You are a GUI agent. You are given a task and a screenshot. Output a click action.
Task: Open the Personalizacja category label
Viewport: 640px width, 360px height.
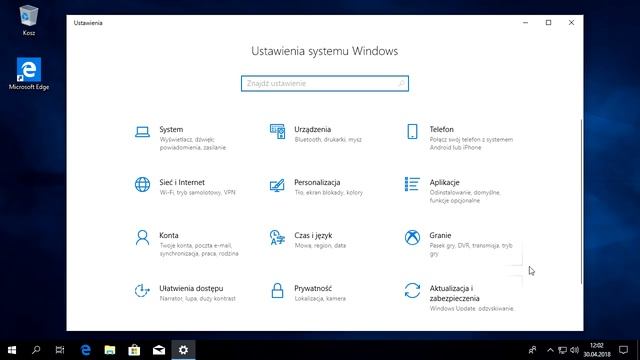(x=317, y=182)
